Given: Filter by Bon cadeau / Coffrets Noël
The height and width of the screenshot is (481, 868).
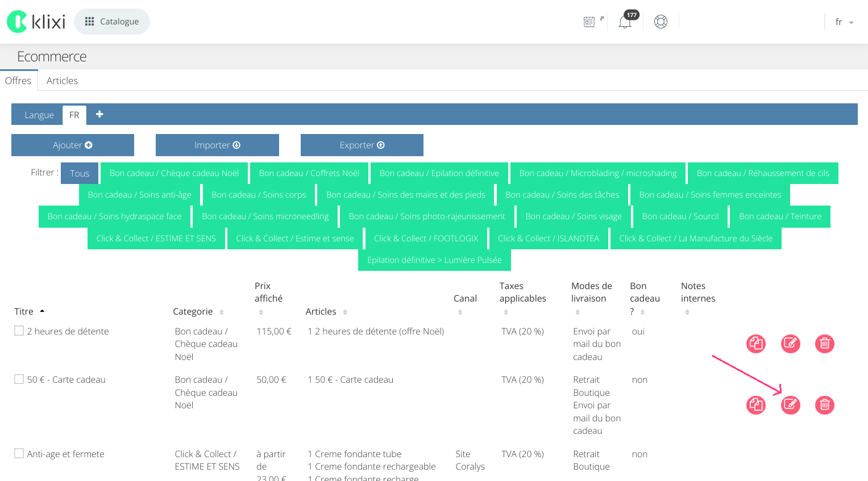Looking at the screenshot, I should (x=309, y=173).
